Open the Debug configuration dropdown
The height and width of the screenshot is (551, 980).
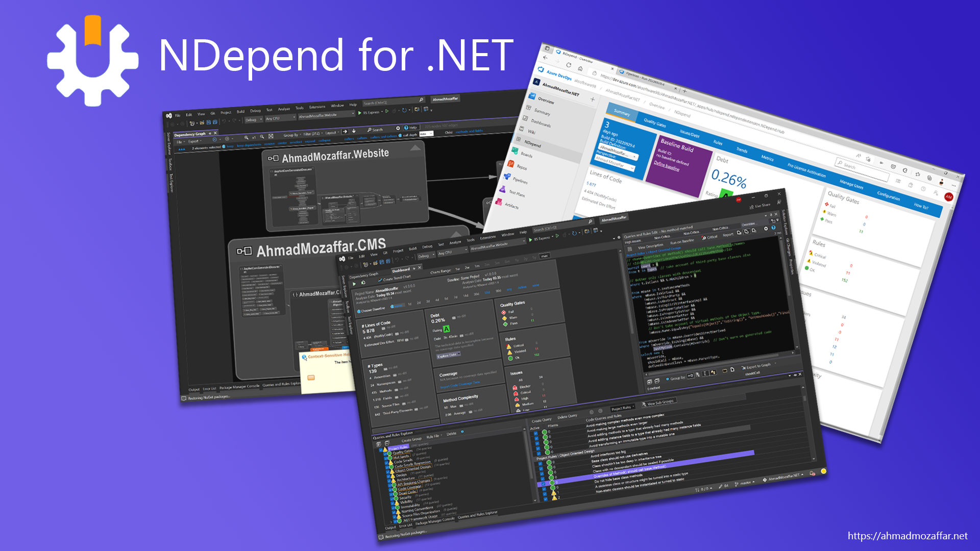427,255
